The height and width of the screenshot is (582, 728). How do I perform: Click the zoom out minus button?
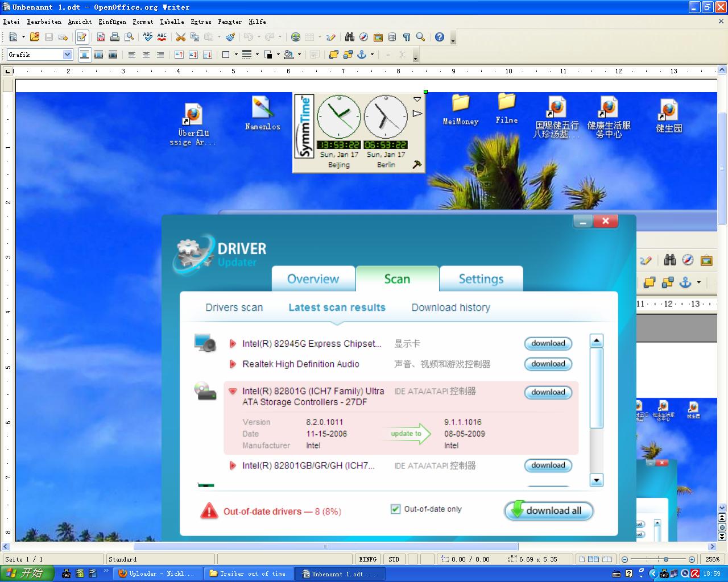(624, 559)
